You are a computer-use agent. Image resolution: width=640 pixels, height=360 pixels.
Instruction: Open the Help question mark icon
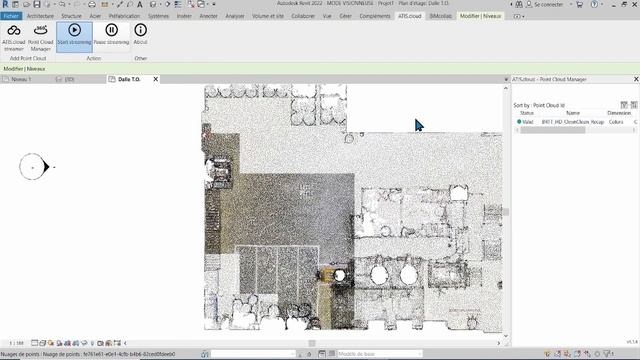(594, 4)
